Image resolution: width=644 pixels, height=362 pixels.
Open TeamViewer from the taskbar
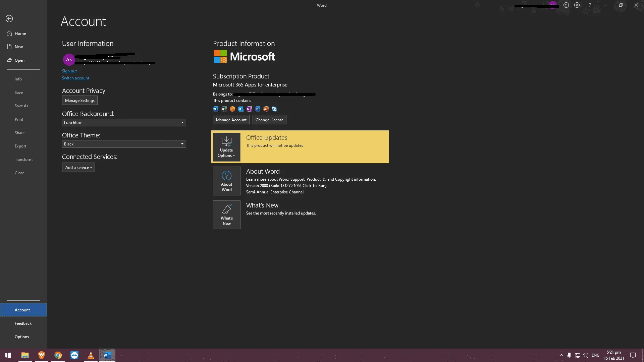(x=74, y=355)
